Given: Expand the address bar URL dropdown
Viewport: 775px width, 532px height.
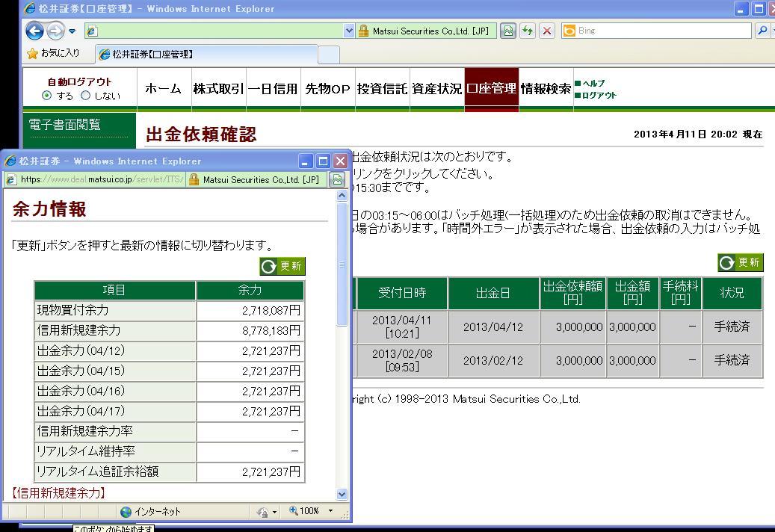Looking at the screenshot, I should [x=348, y=31].
